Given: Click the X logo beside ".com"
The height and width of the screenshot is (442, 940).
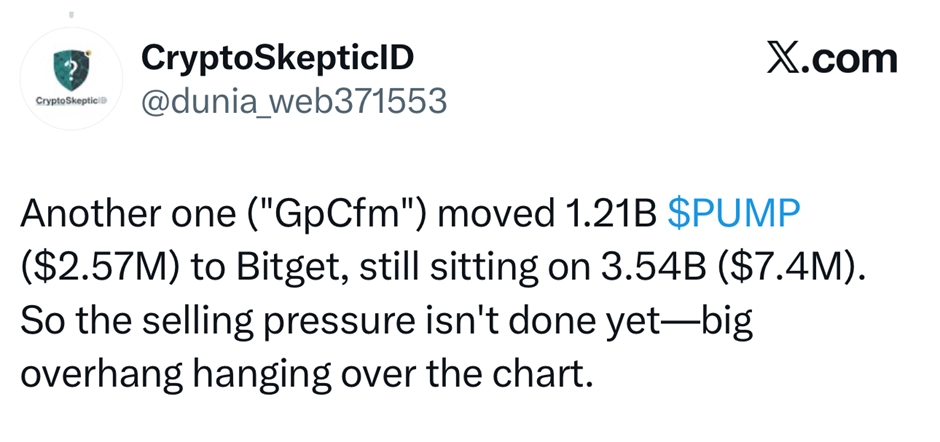Looking at the screenshot, I should coord(787,59).
